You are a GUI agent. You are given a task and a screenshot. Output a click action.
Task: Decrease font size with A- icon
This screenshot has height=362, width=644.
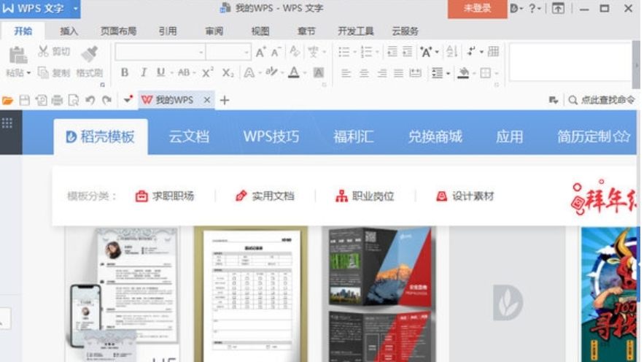click(276, 52)
